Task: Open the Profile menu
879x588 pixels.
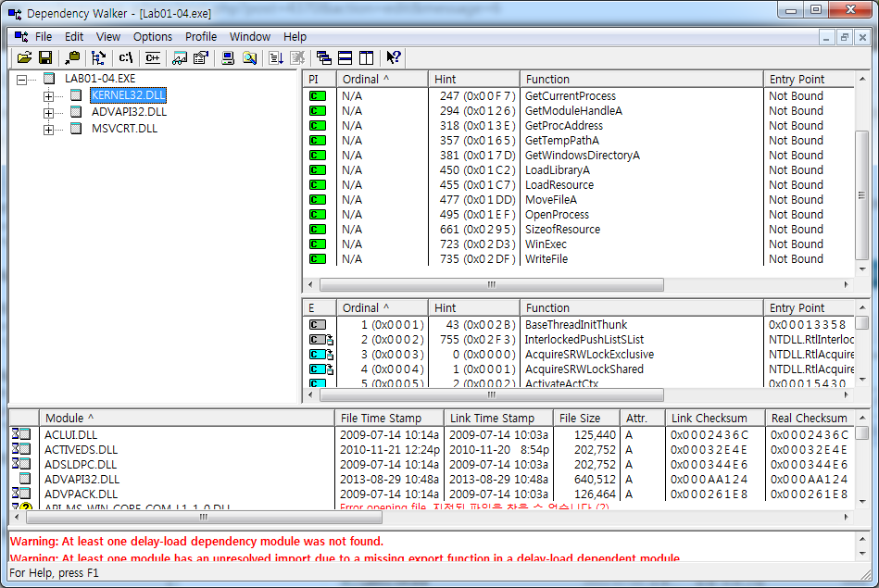Action: tap(201, 37)
